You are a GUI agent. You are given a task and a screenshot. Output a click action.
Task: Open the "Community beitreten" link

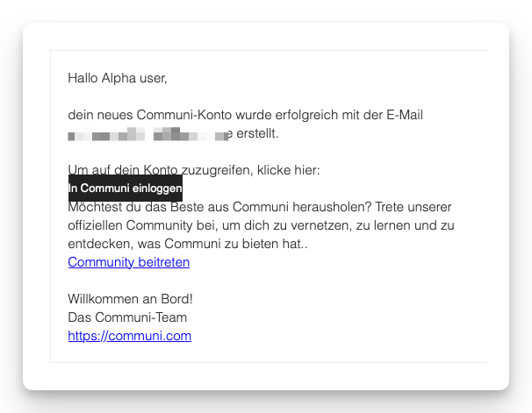[x=128, y=262]
